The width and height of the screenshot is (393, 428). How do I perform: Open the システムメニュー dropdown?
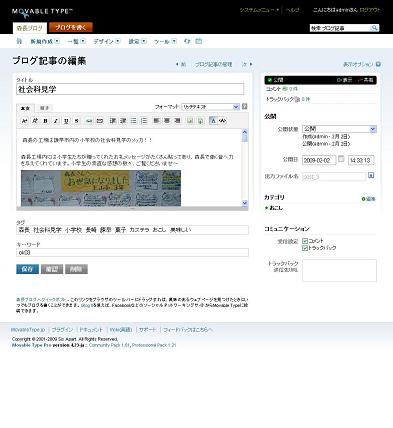[259, 10]
